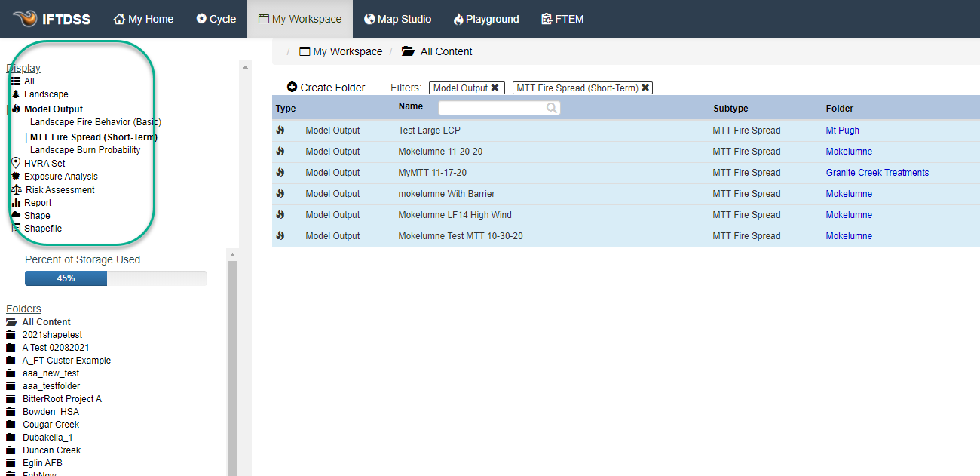Open the Cougar Creek folder
Image resolution: width=980 pixels, height=476 pixels.
click(43, 425)
